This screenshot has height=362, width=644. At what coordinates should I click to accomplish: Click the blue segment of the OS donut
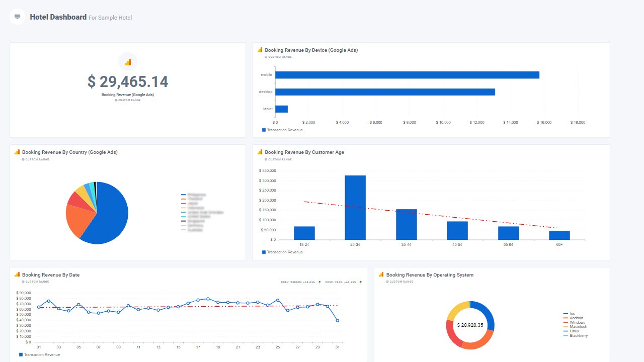(x=488, y=313)
